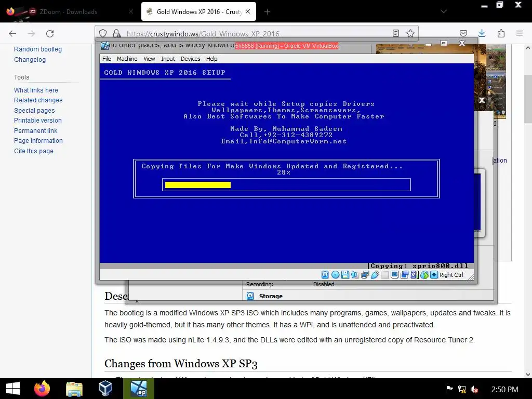Open the list all tabs dropdown arrow
The width and height of the screenshot is (532, 399).
click(443, 11)
